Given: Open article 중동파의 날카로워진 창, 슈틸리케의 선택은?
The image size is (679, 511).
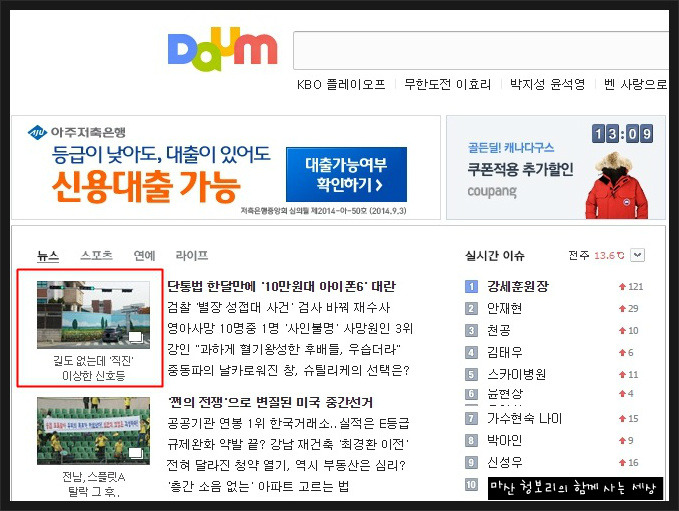Looking at the screenshot, I should click(288, 370).
